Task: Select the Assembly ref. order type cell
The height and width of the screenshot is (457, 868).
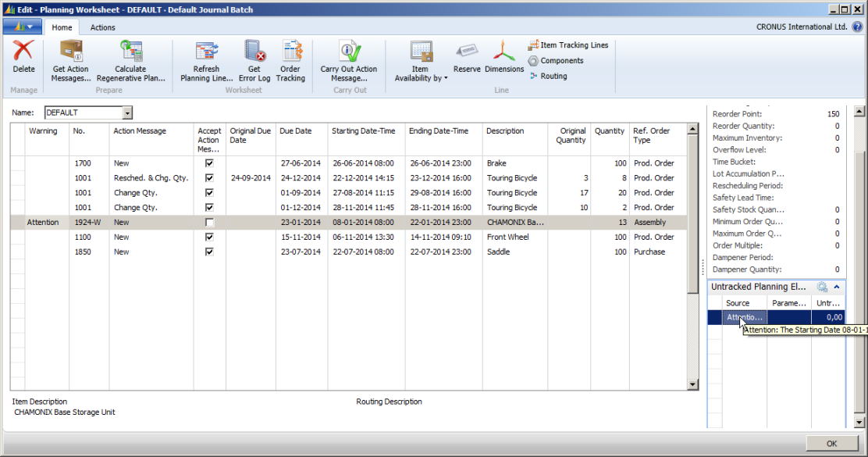Action: pyautogui.click(x=650, y=222)
